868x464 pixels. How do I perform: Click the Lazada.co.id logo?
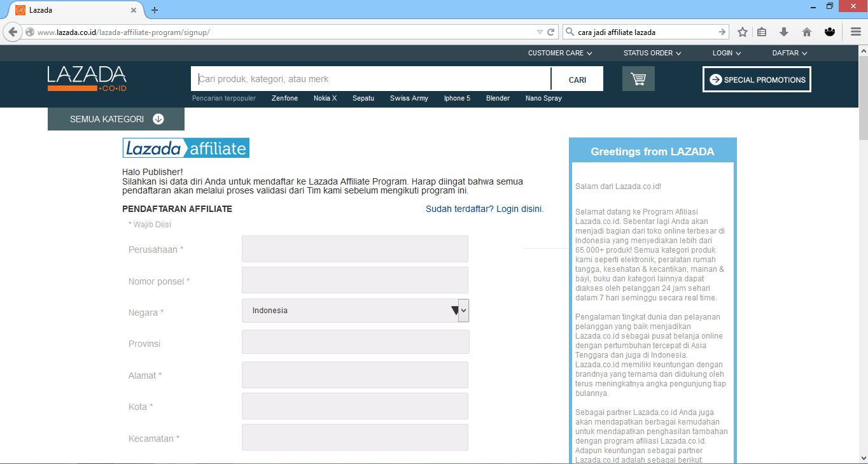[x=87, y=78]
